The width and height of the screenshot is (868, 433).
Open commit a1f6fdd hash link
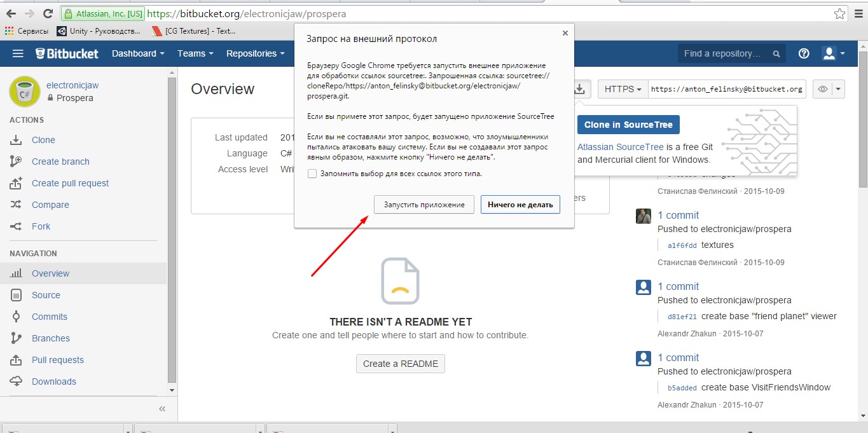pos(682,245)
